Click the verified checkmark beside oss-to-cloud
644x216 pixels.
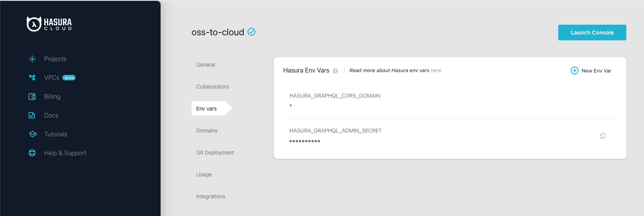click(x=251, y=32)
